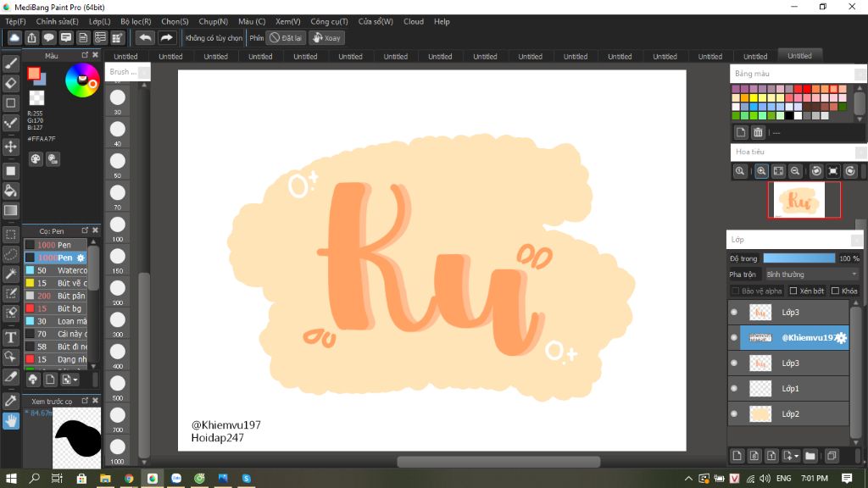Open add-brush dropdown in brush panel
Image resolution: width=868 pixels, height=488 pixels.
click(75, 380)
